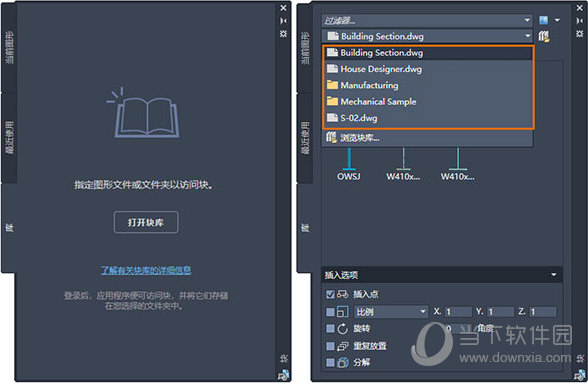
Task: Click the X scale value field
Action: (x=458, y=312)
